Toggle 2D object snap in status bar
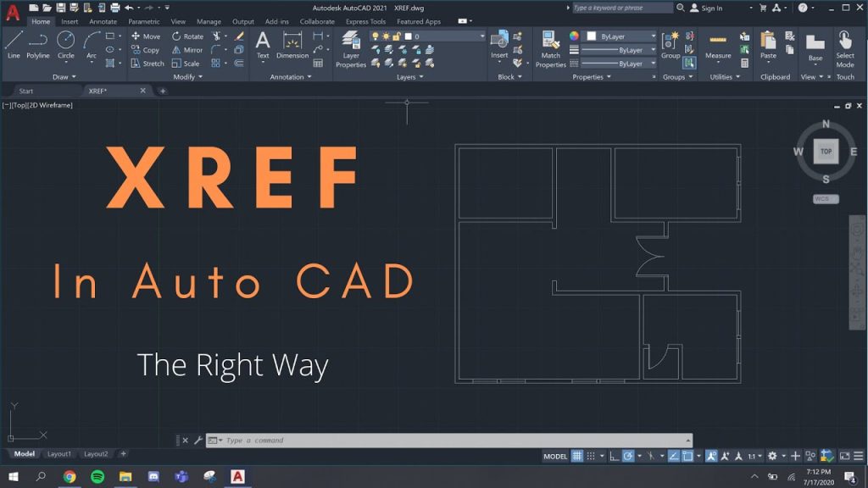The width and height of the screenshot is (868, 488). pos(687,456)
